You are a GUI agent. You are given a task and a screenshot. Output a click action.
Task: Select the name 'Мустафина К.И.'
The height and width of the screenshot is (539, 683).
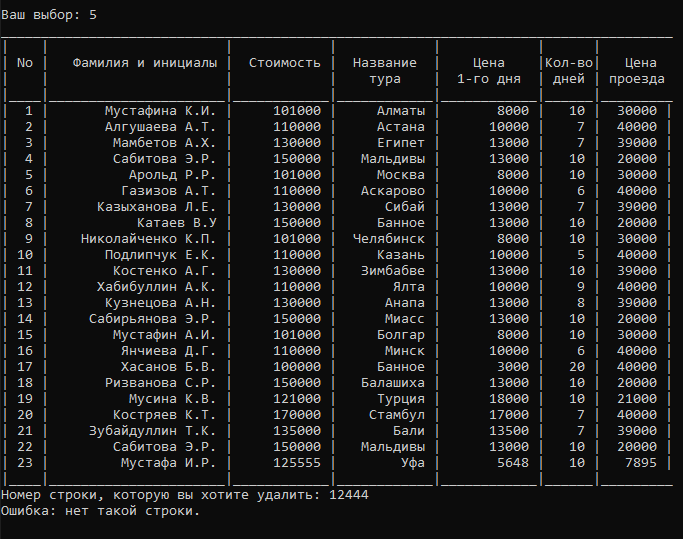point(160,111)
